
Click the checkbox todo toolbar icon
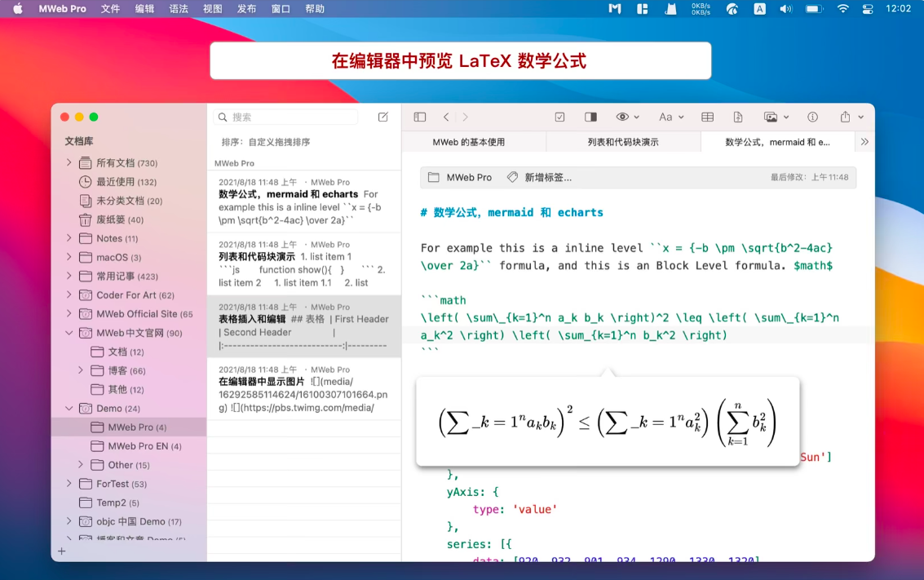point(559,117)
